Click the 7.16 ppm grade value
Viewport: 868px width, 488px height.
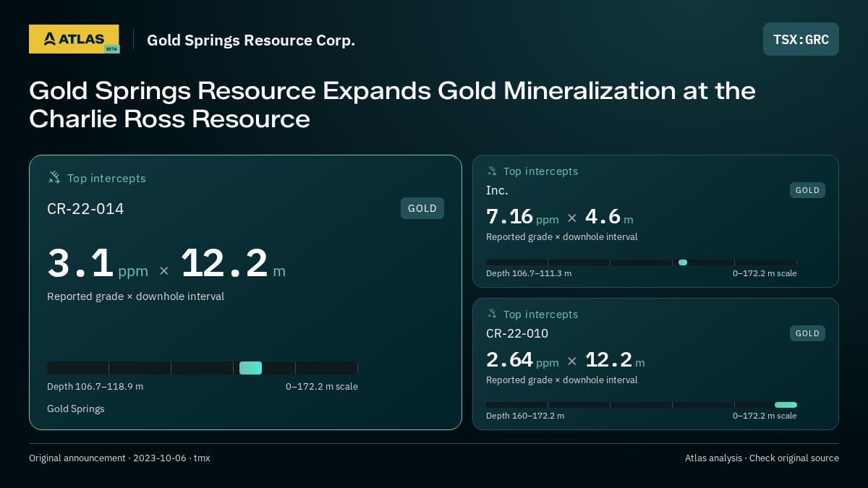[522, 217]
